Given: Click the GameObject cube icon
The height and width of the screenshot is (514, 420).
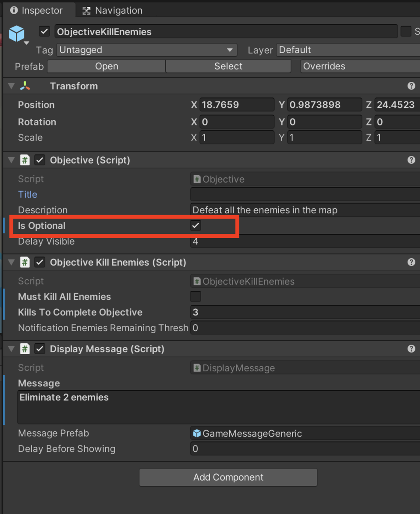Looking at the screenshot, I should click(17, 34).
